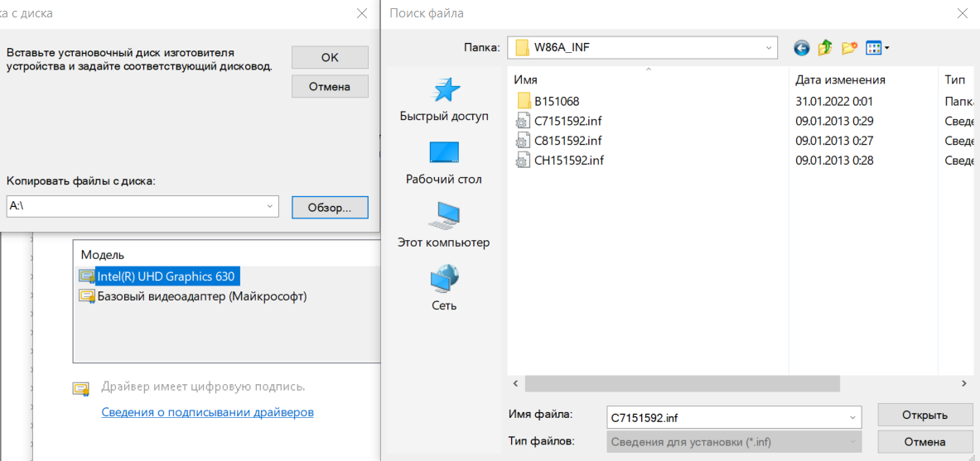This screenshot has width=980, height=461.
Task: Open This PC (Этот компьютер) location
Action: tap(444, 225)
